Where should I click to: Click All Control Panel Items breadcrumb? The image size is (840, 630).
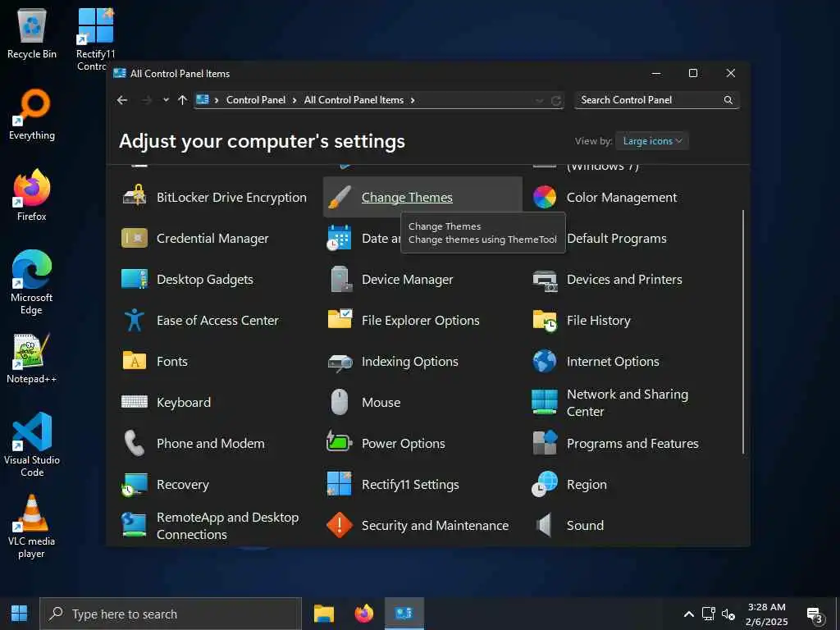tap(354, 100)
